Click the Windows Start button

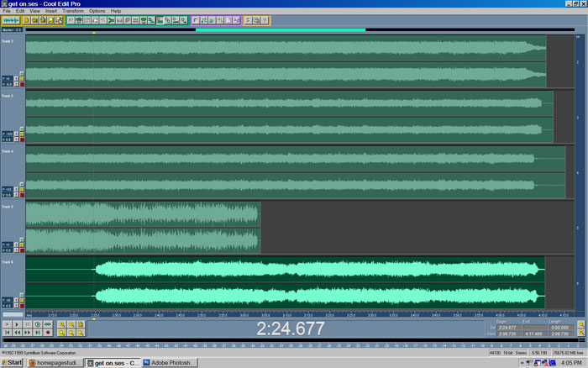12,362
